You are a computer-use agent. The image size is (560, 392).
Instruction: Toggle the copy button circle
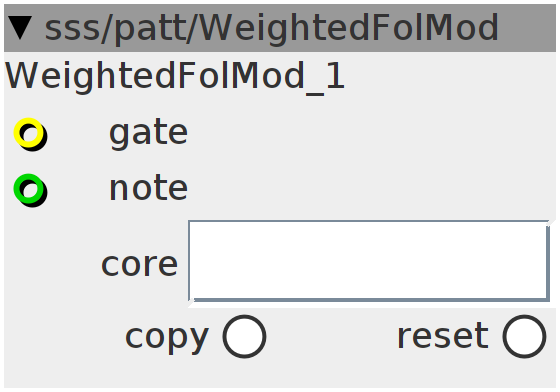[244, 336]
